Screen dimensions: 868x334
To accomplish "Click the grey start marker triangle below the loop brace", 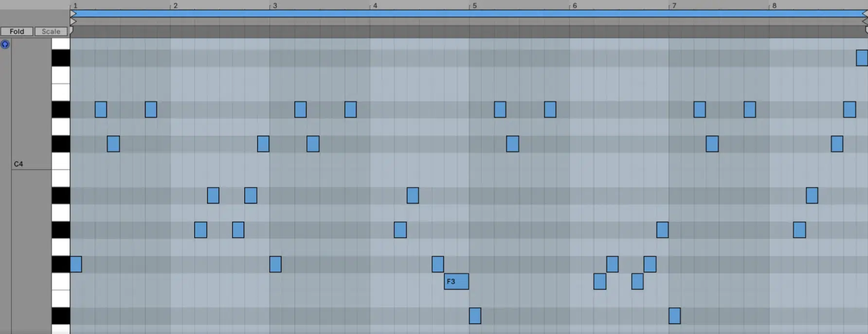I will pos(73,21).
